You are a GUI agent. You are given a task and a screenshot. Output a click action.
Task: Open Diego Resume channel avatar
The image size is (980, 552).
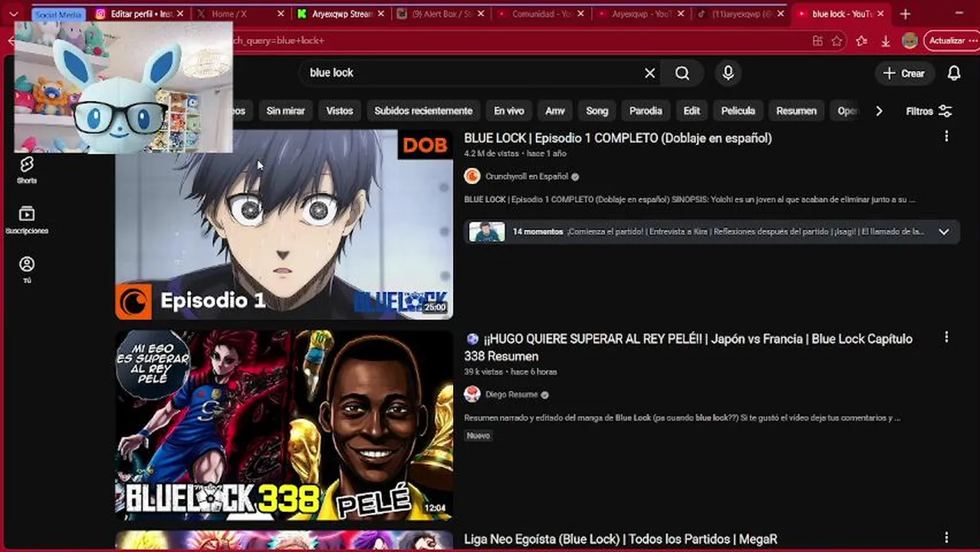coord(472,394)
